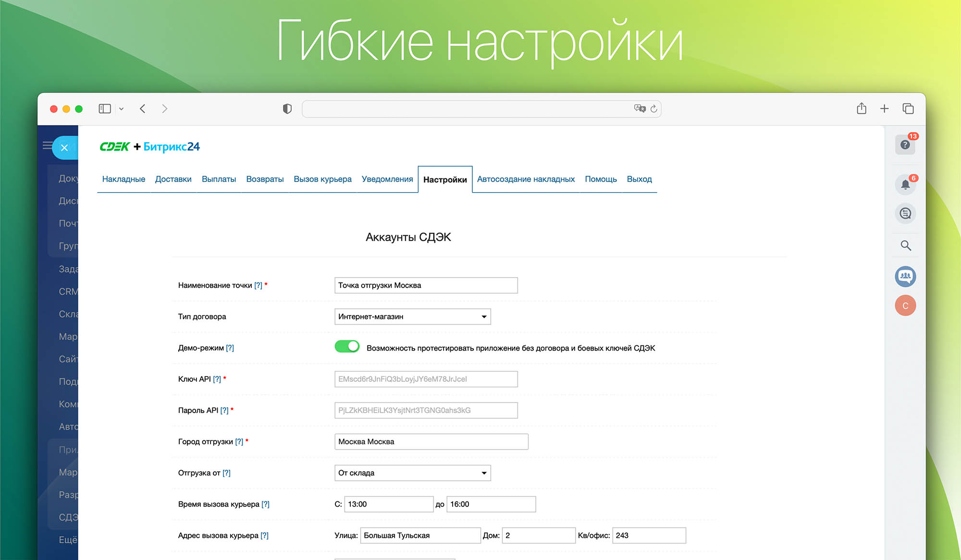Viewport: 961px width, 560px height.
Task: Click the Город отгрузки field
Action: [x=431, y=442]
